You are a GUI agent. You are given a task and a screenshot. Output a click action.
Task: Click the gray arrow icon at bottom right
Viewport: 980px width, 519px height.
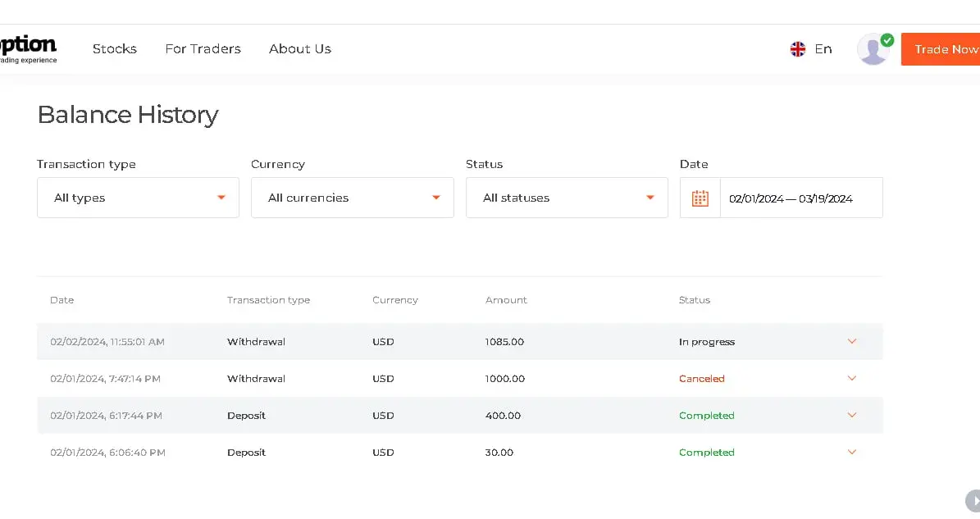point(973,500)
